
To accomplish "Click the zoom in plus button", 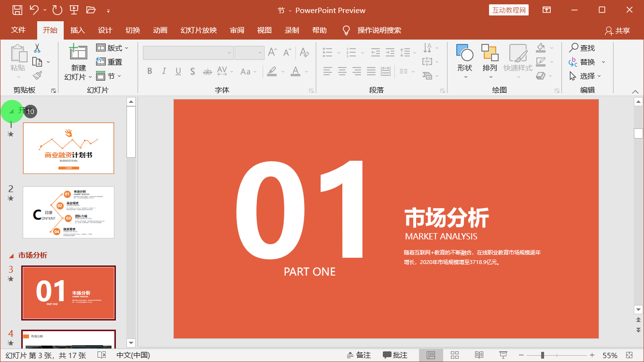I will (x=592, y=355).
